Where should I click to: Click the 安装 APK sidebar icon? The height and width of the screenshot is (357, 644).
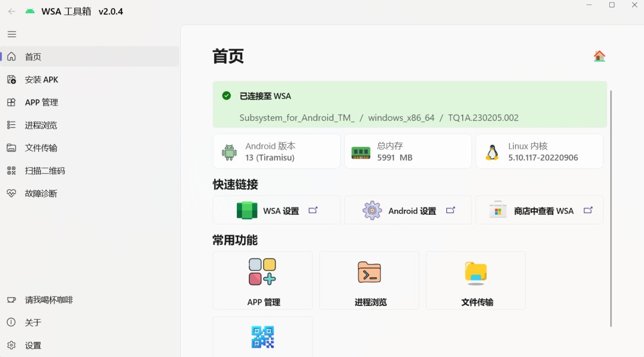coord(11,79)
